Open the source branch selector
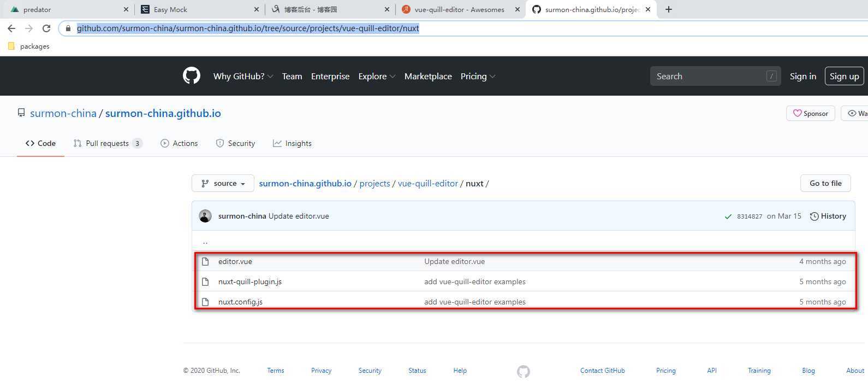 [x=223, y=183]
